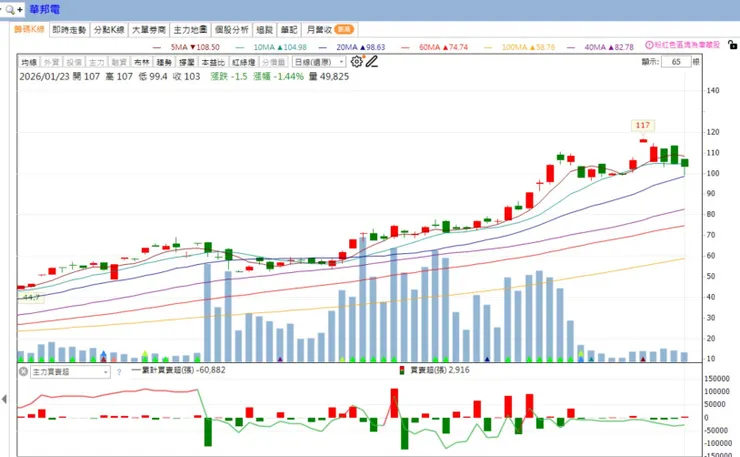Click the 44.7 low price label

point(31,297)
